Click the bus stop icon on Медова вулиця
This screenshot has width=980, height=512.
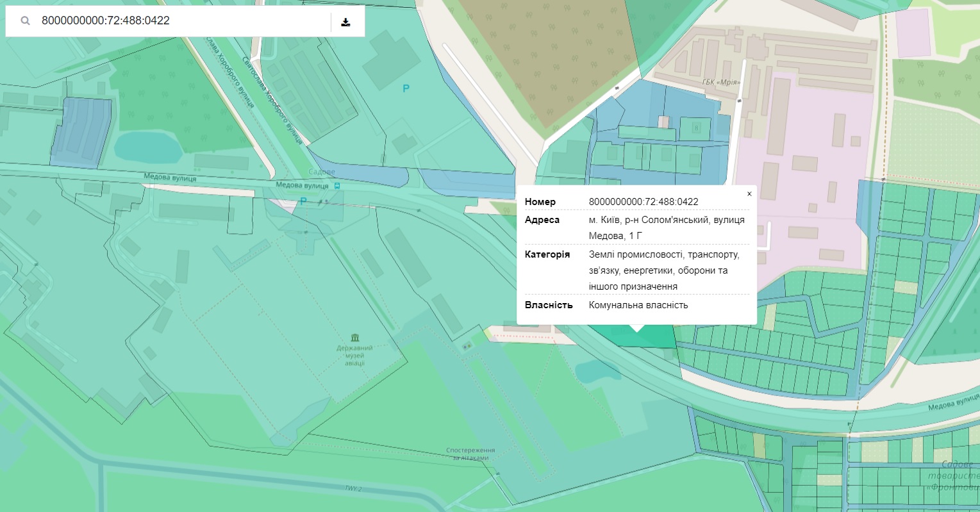pyautogui.click(x=338, y=186)
